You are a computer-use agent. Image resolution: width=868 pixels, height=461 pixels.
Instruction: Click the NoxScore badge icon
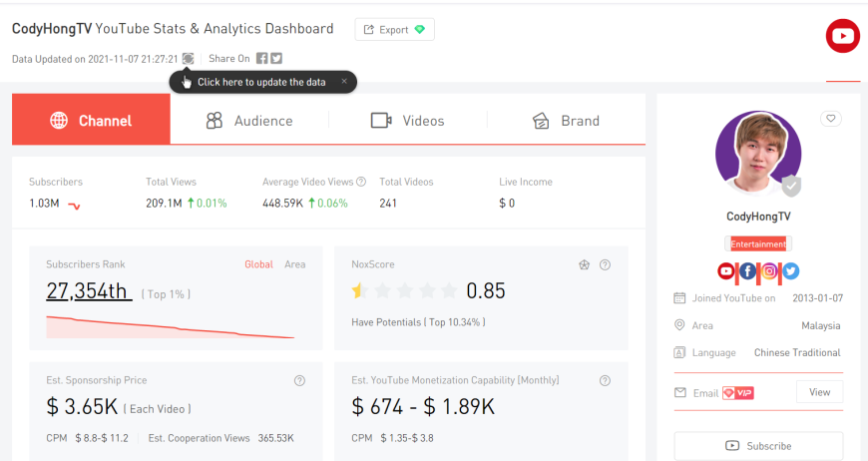[584, 265]
